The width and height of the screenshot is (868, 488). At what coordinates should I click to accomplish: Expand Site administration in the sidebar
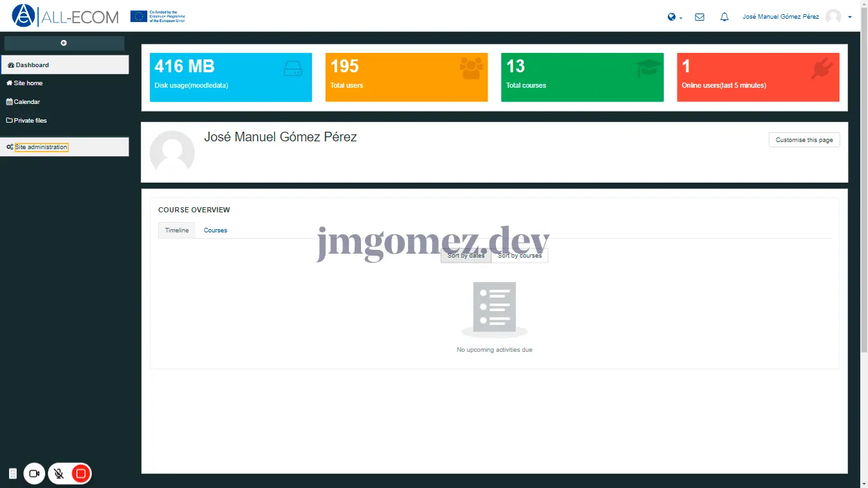point(41,147)
